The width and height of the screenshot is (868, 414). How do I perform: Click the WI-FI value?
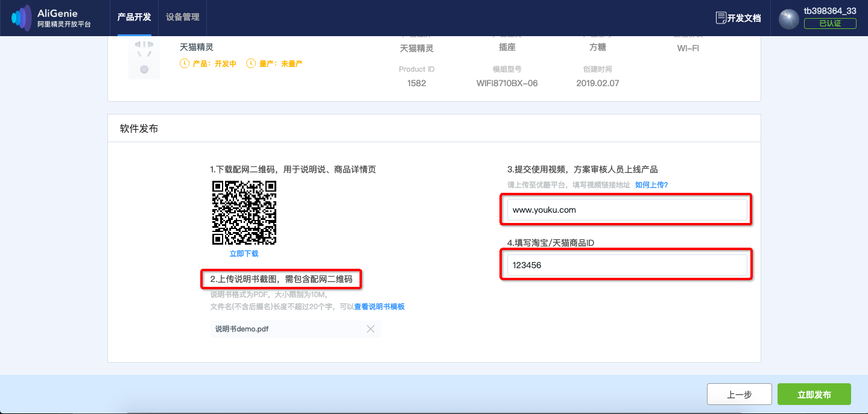688,48
